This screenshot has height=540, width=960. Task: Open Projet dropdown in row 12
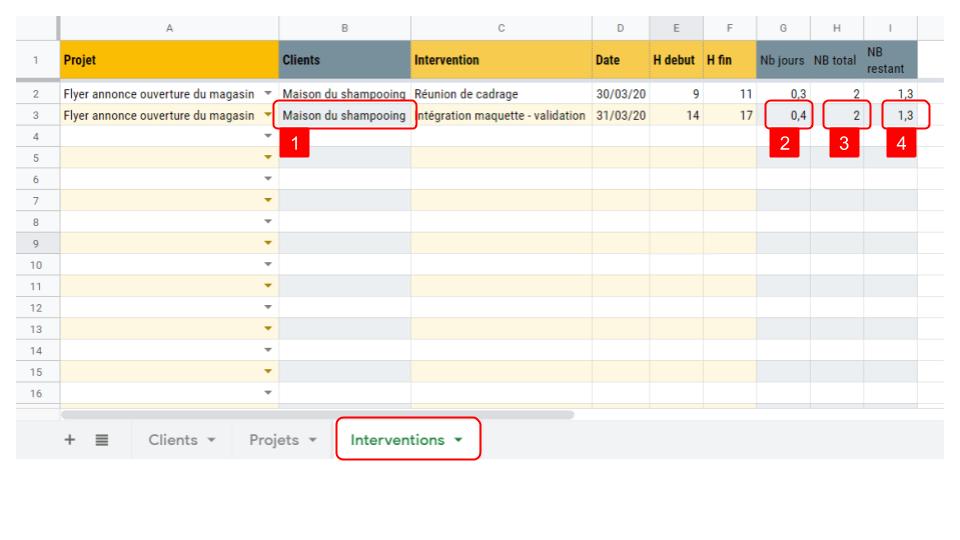(268, 307)
